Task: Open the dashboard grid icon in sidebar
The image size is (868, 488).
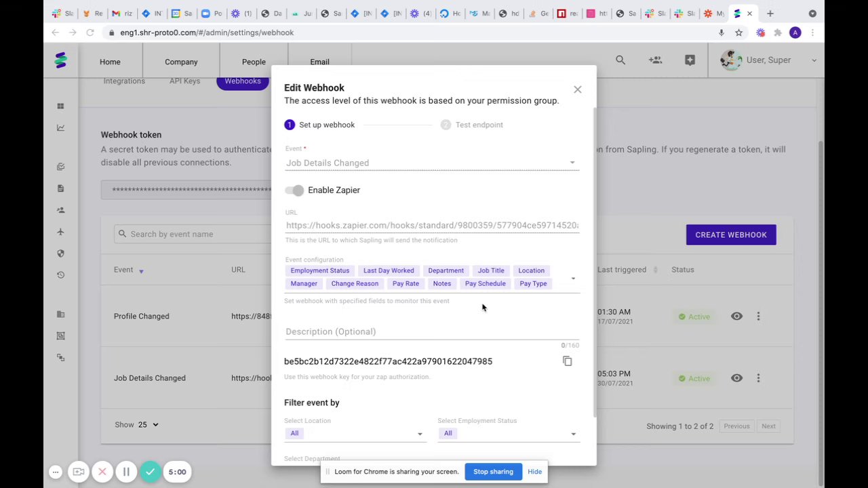Action: point(60,106)
